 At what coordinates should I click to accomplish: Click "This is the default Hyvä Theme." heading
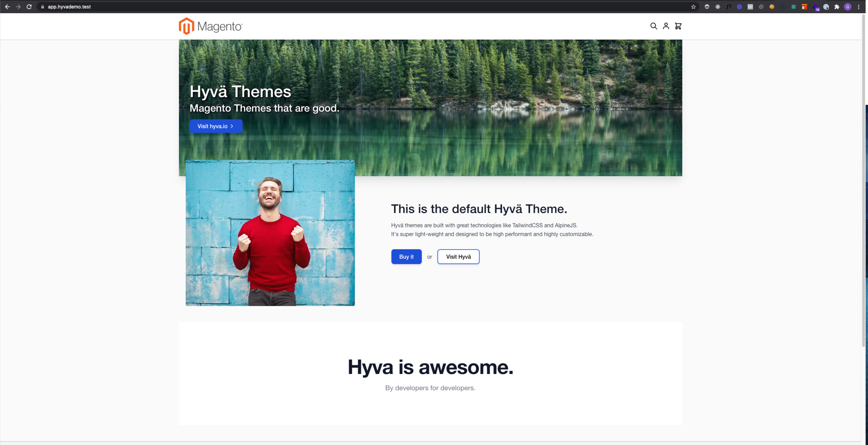(x=479, y=208)
